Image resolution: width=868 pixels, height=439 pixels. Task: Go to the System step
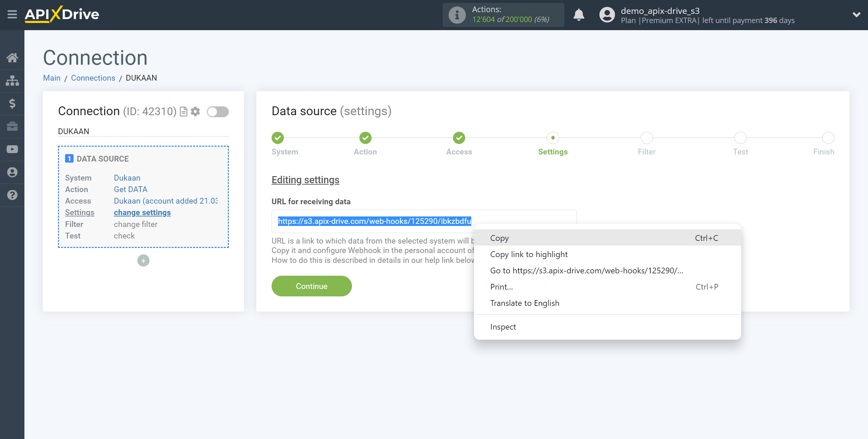278,138
